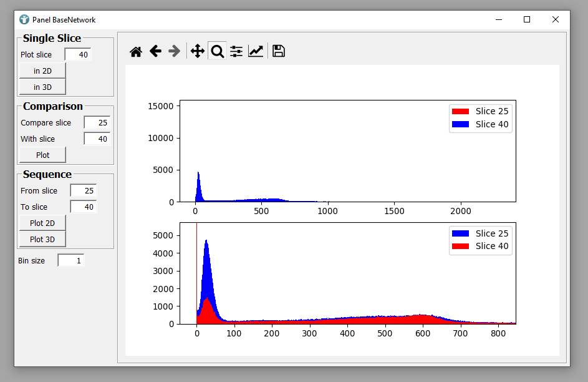Screen dimensions: 588x382
Task: Edit the Bin size field
Action: tap(71, 261)
